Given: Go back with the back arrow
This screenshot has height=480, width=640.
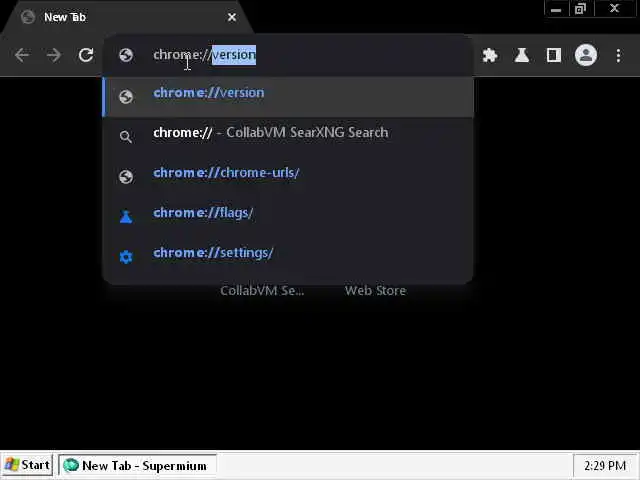Looking at the screenshot, I should click(x=22, y=55).
